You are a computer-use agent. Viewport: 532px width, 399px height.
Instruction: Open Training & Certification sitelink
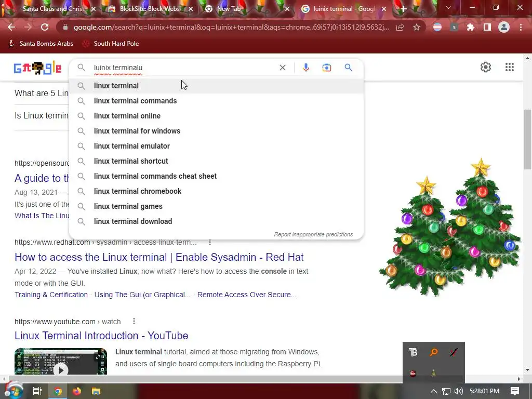point(51,295)
